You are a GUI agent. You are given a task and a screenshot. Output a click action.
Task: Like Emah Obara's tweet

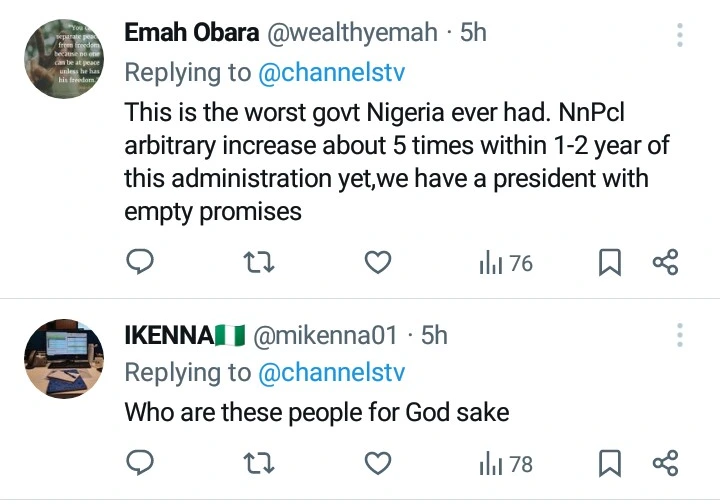coord(376,263)
